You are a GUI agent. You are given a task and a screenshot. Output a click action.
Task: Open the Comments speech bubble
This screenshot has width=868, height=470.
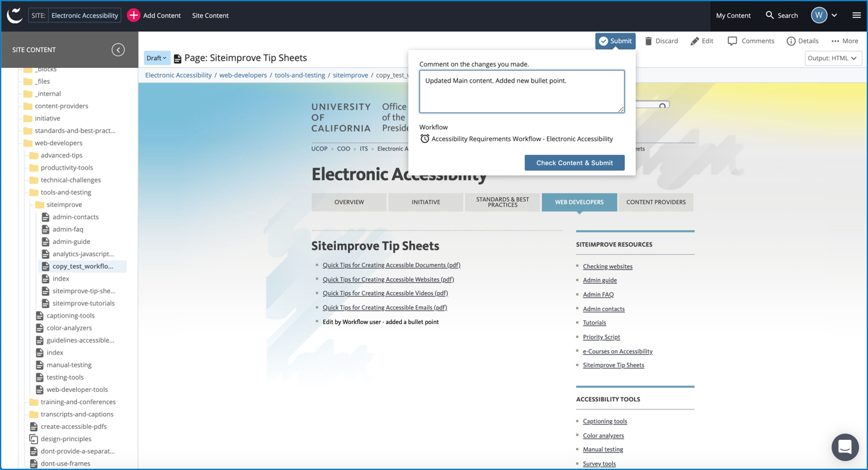point(732,41)
